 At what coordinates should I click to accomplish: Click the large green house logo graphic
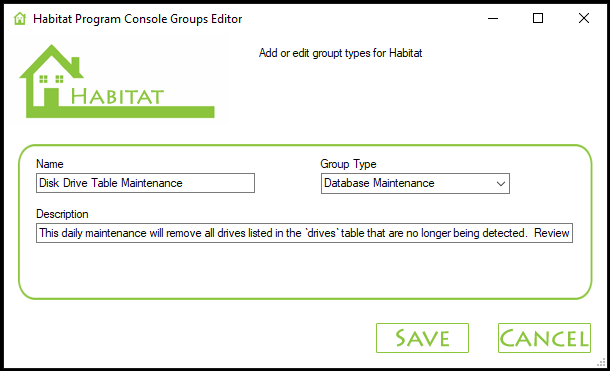coord(117,81)
